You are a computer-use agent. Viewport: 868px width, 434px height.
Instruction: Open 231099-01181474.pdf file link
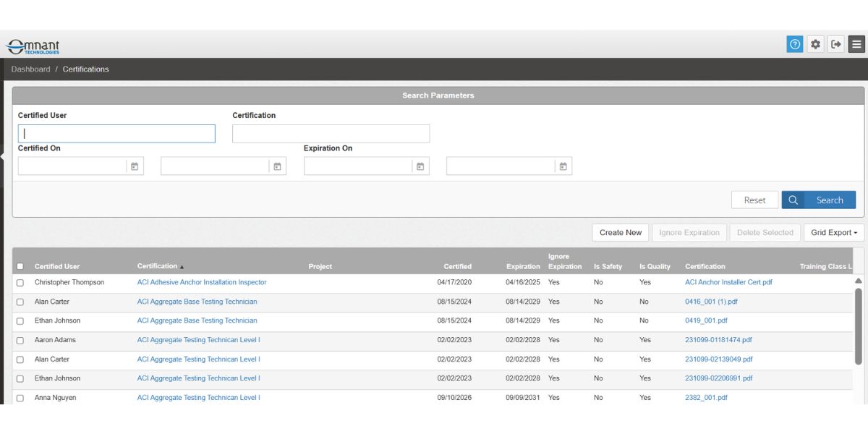[x=718, y=340]
